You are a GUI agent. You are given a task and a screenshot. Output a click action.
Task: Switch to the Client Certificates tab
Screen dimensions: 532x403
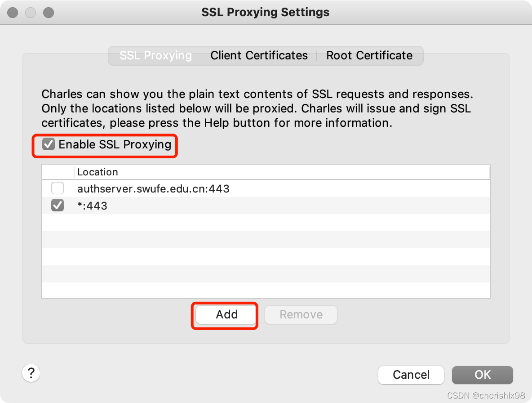[259, 55]
